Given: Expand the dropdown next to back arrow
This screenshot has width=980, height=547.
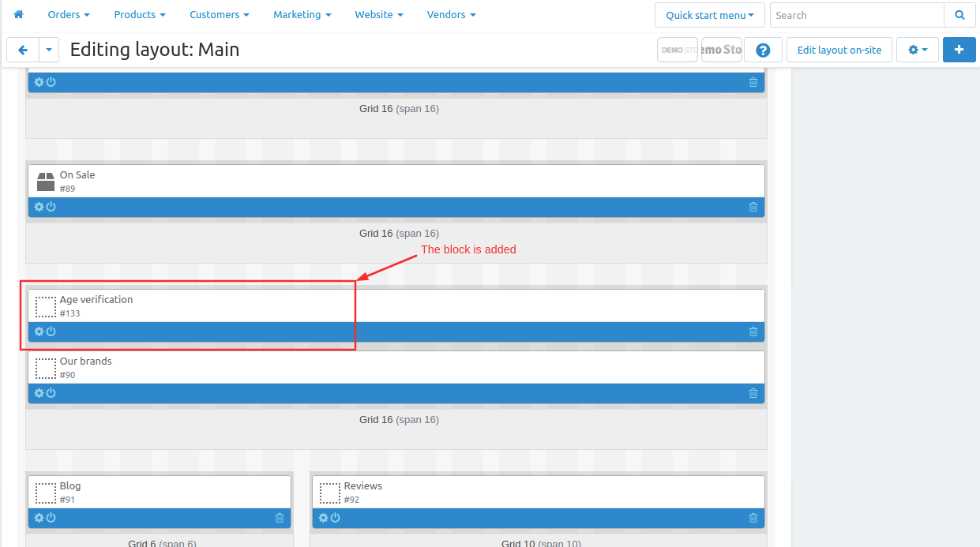Looking at the screenshot, I should coord(49,50).
